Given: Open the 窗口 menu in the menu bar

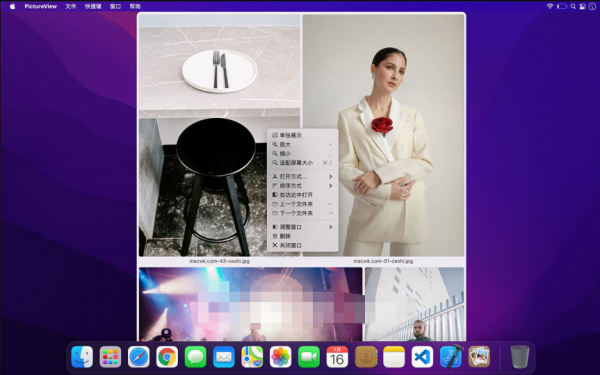Looking at the screenshot, I should (x=115, y=6).
